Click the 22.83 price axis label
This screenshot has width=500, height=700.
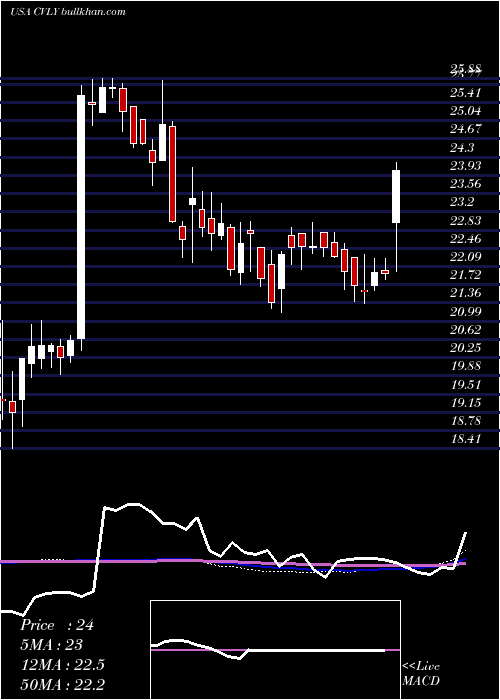pos(465,221)
